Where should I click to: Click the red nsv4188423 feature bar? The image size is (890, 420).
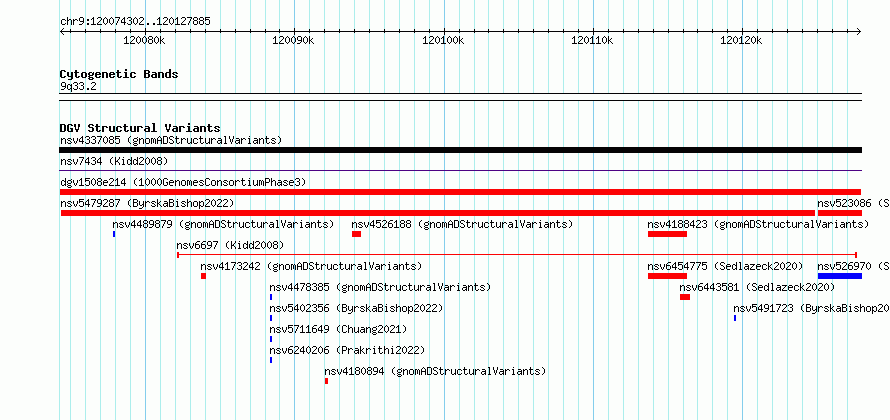click(x=668, y=234)
